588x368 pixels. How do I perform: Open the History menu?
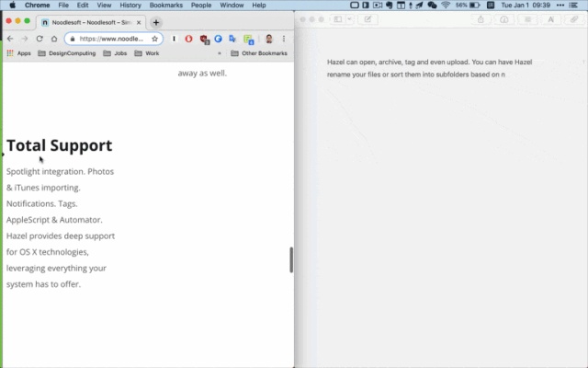coord(130,6)
